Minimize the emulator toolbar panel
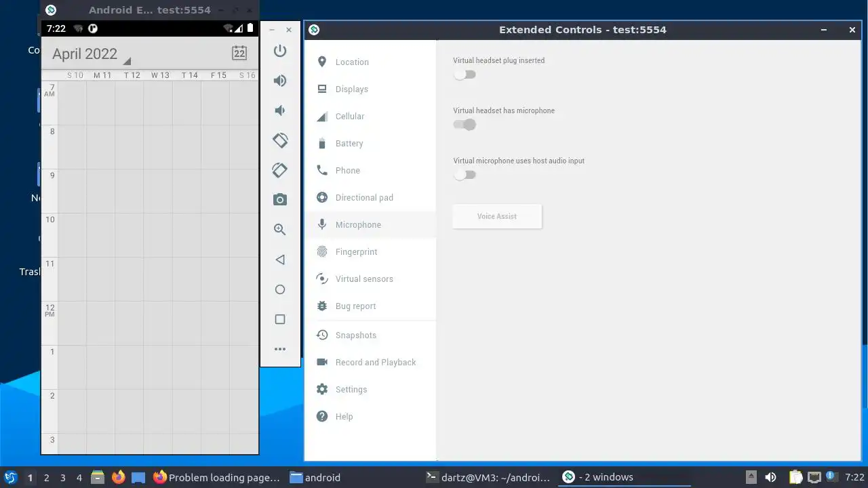The image size is (868, 488). 271,30
